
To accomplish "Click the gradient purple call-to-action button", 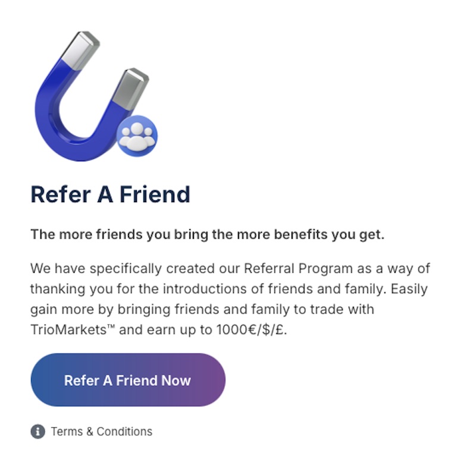I will point(128,380).
